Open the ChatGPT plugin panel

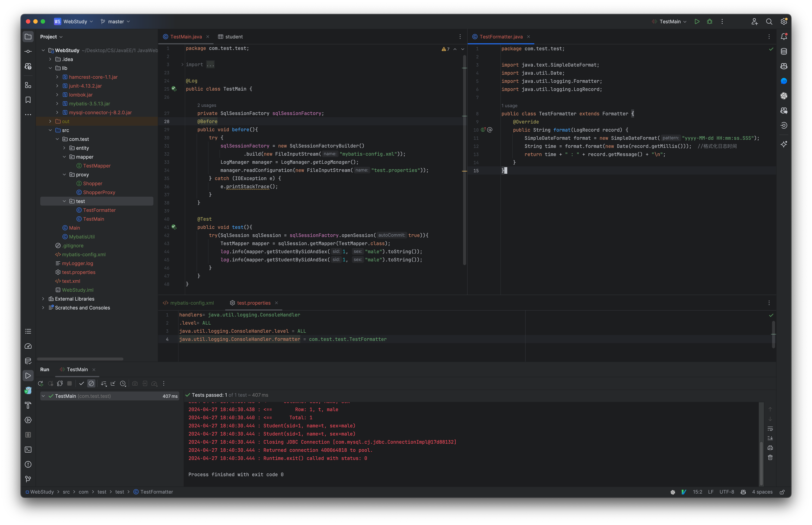pyautogui.click(x=784, y=96)
